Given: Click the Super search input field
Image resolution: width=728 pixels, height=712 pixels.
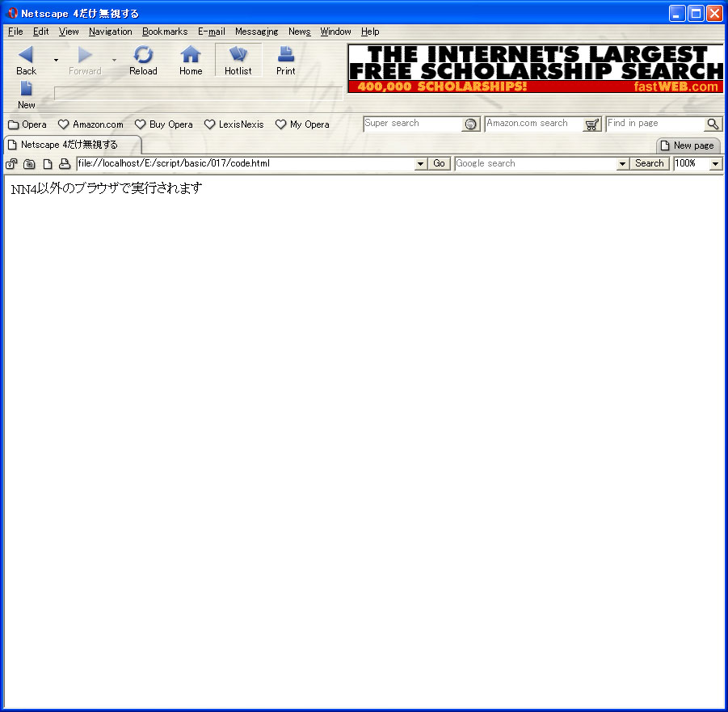Looking at the screenshot, I should [x=412, y=124].
